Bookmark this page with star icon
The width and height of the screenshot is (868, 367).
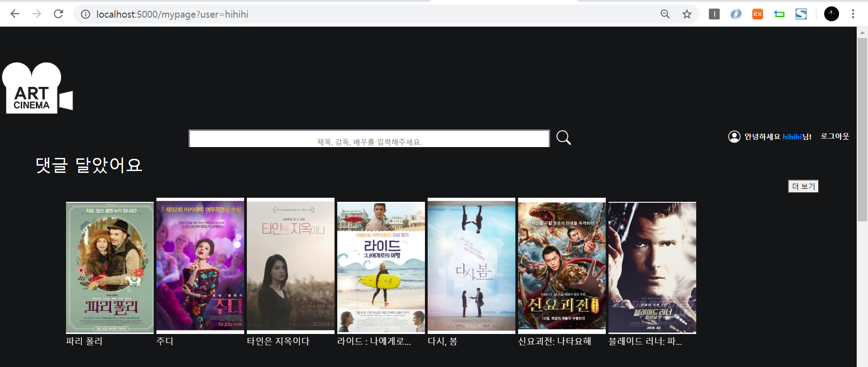(687, 14)
